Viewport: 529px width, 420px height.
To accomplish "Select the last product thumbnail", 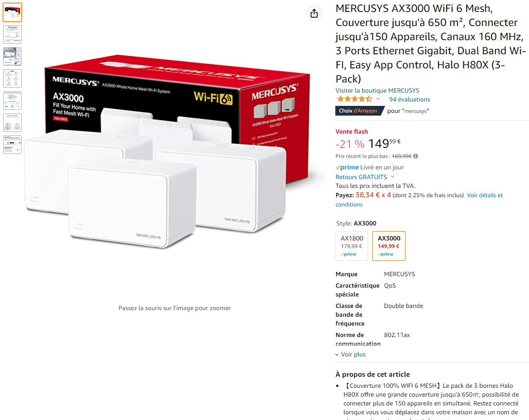I will tap(12, 145).
